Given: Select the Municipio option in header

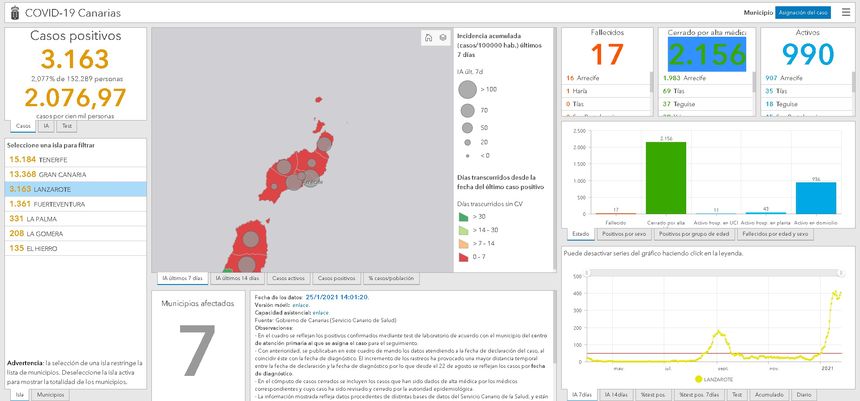Looking at the screenshot, I should (758, 12).
